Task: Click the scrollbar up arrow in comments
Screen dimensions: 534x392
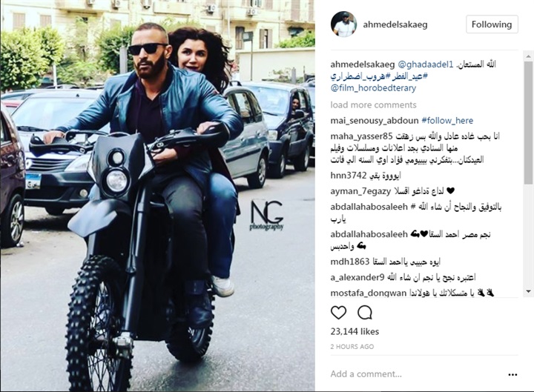Action: [528, 56]
